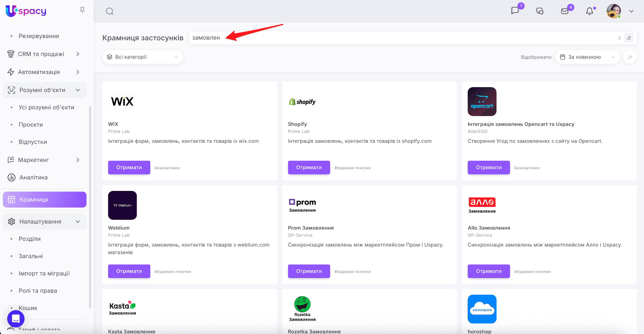Open the Prom Замовлення title

[311, 228]
